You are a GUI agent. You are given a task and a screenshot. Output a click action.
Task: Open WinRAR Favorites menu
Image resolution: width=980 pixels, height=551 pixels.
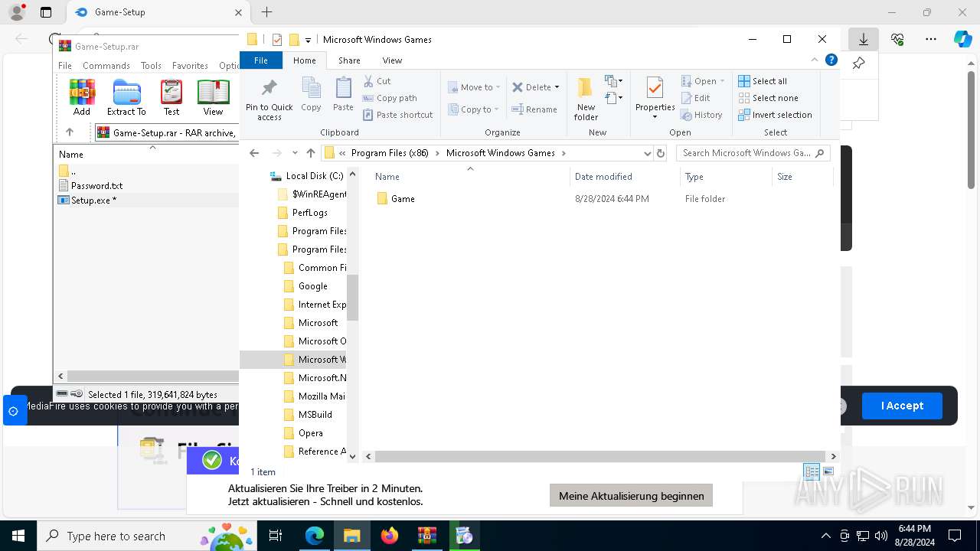coord(190,66)
